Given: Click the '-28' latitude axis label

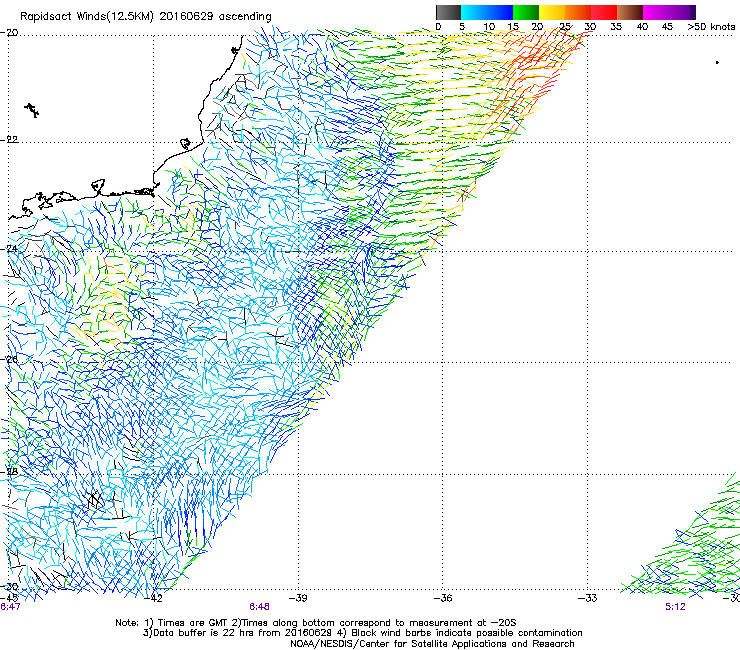Looking at the screenshot, I should click(10, 471).
